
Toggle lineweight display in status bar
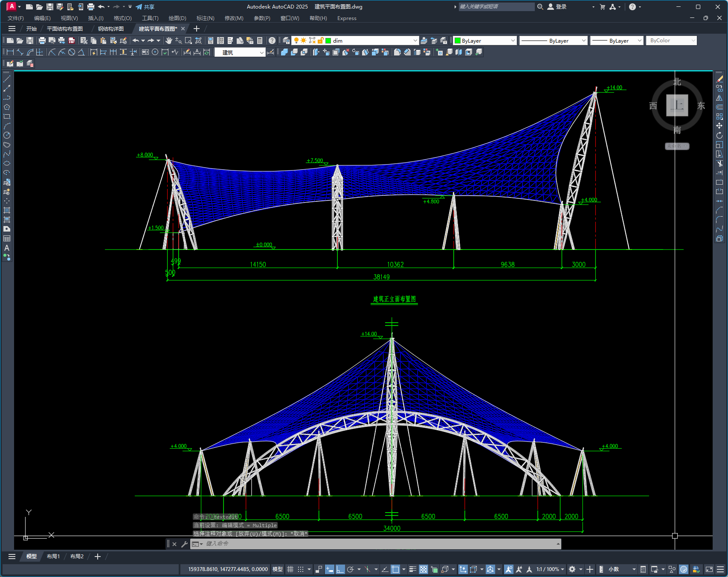[x=412, y=569]
